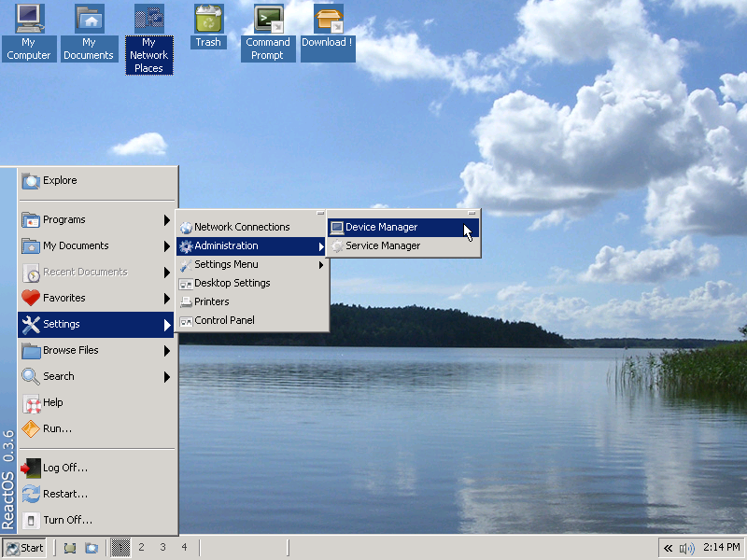Expand arrow next to Browse Files
Viewport: 747px width, 560px height.
[x=167, y=351]
